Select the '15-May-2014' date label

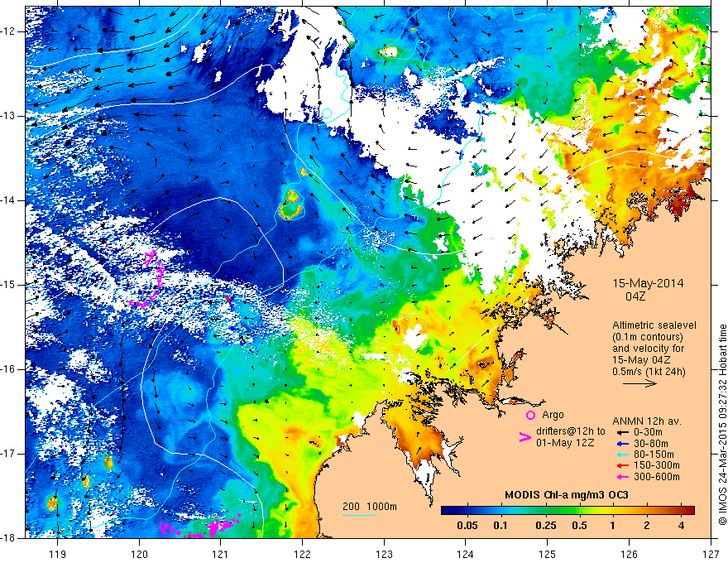[x=648, y=283]
